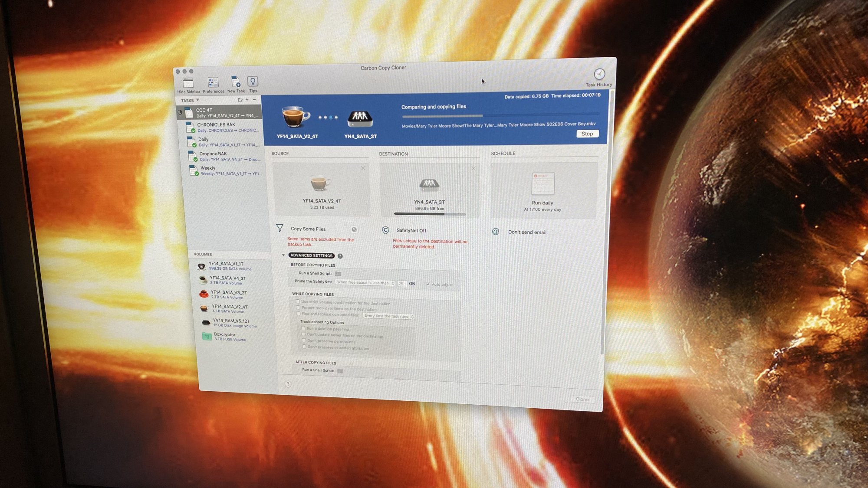This screenshot has height=488, width=868.
Task: Open the Tips lightbulb icon
Action: tap(253, 81)
